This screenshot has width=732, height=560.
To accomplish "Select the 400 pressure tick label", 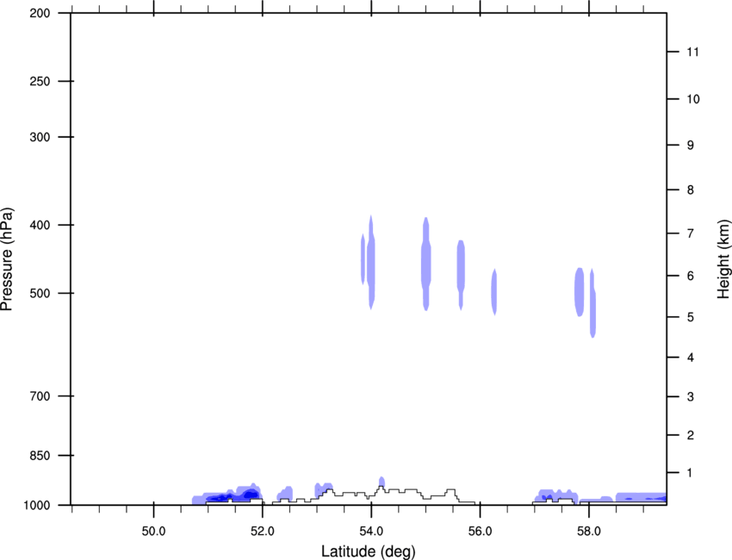I will 40,225.
